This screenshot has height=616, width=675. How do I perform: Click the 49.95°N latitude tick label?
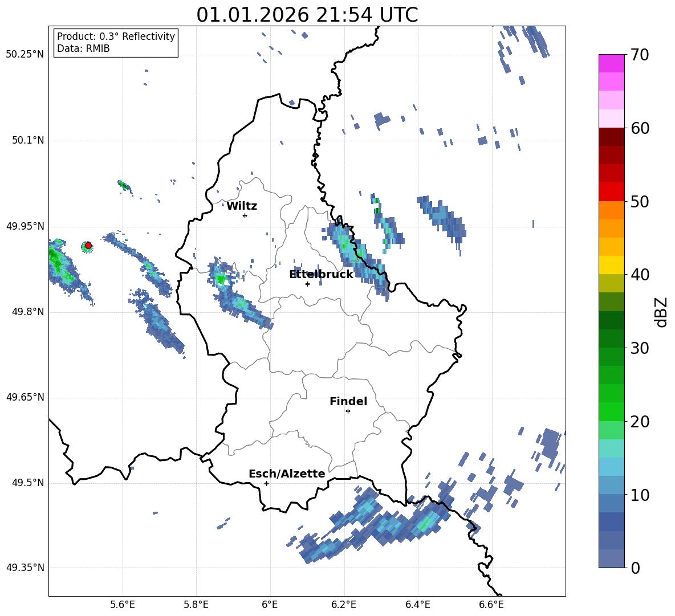[x=25, y=226]
